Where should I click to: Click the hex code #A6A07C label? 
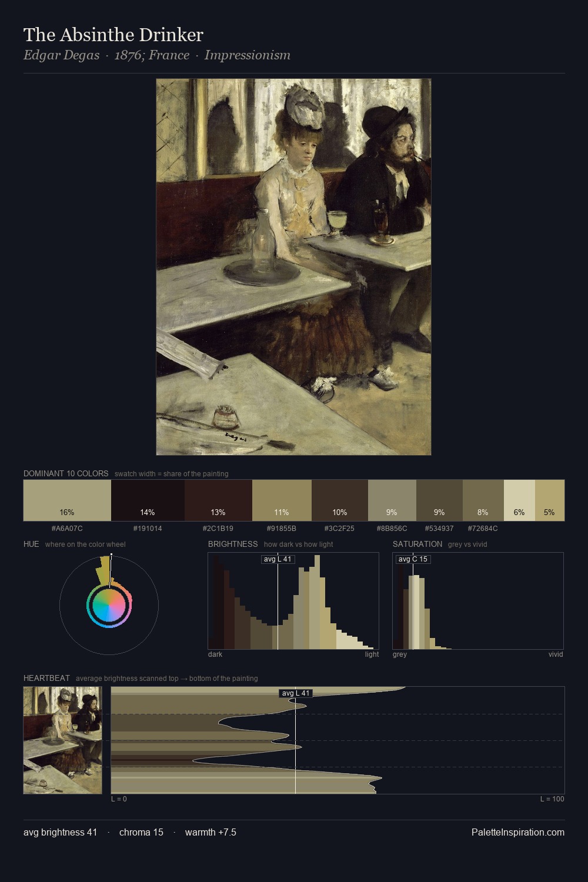(67, 528)
